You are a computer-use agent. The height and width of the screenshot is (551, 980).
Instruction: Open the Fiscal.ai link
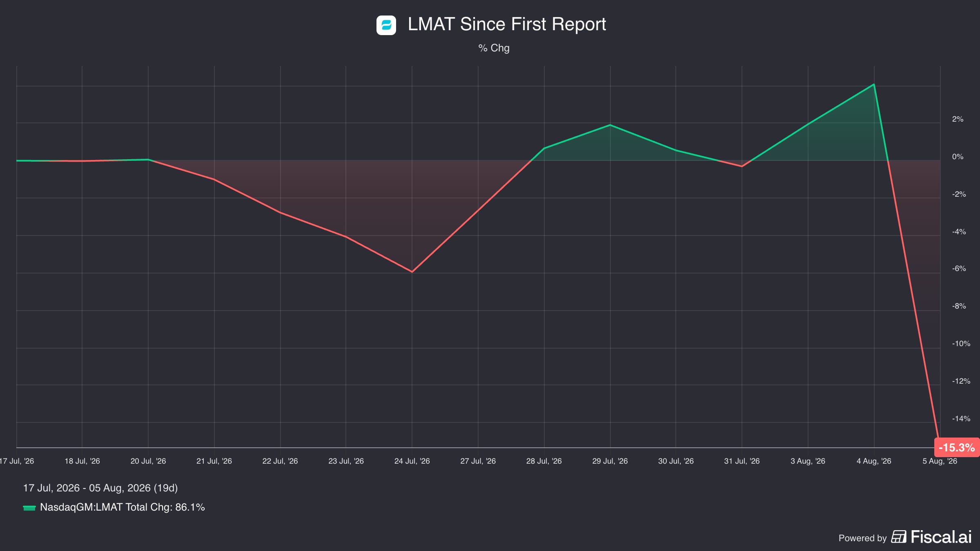click(931, 537)
